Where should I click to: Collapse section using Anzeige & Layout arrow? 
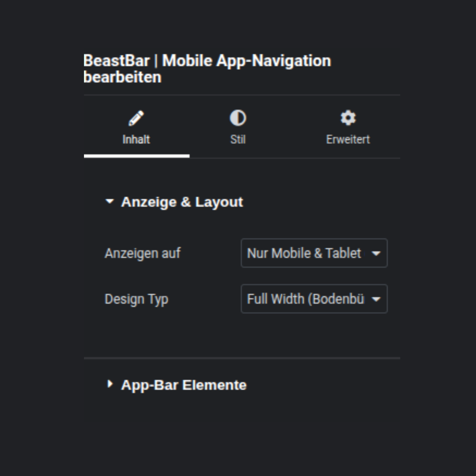coord(110,202)
